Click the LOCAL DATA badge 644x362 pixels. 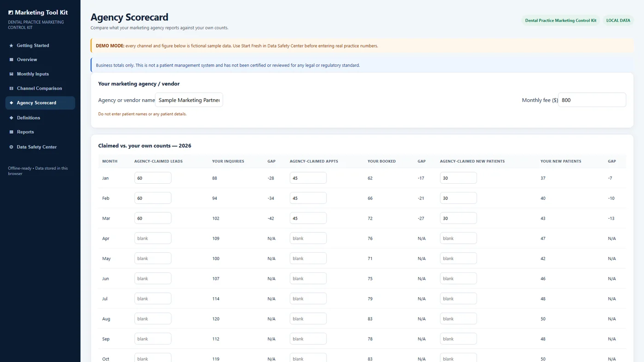click(x=618, y=21)
